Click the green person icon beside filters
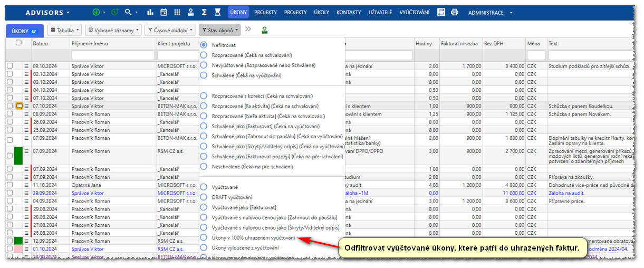 (x=264, y=30)
